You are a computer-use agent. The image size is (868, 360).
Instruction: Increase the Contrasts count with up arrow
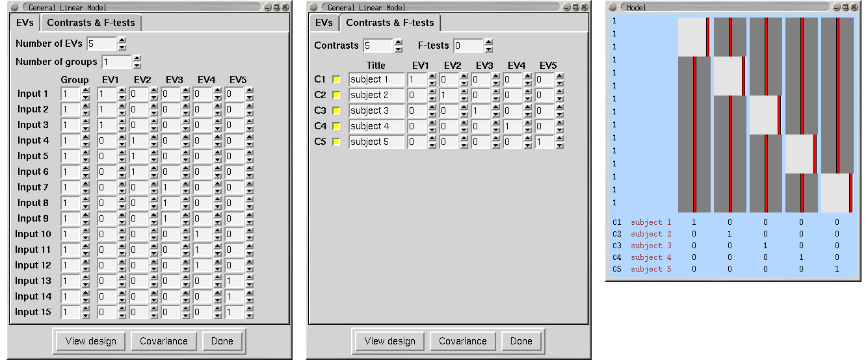tap(398, 42)
